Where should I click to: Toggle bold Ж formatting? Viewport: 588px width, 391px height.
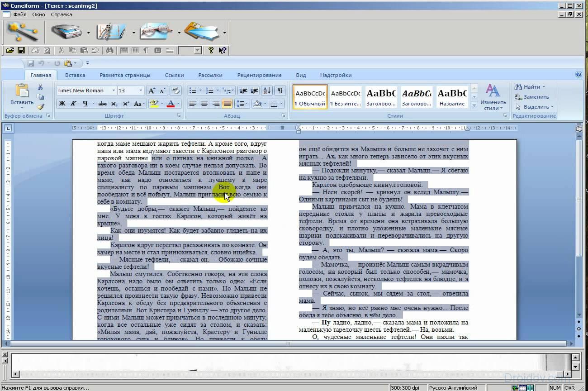(x=62, y=104)
